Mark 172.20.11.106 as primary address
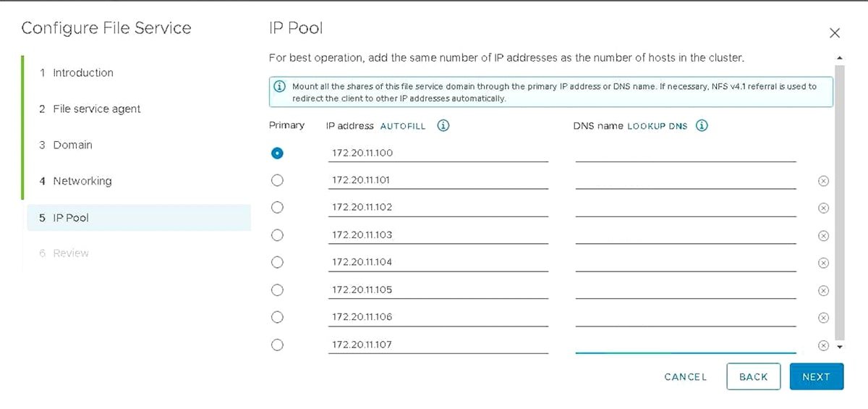Image resolution: width=868 pixels, height=409 pixels. click(277, 317)
